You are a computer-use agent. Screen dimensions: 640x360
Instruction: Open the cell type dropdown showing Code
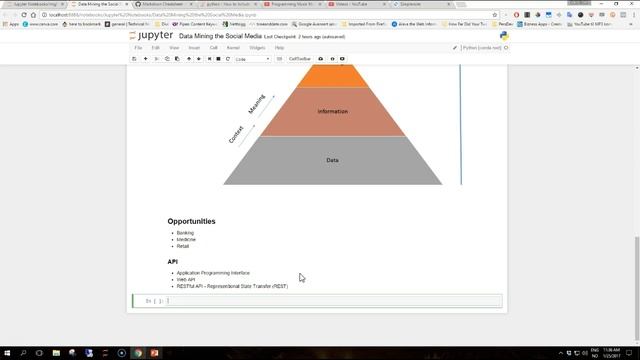click(253, 59)
